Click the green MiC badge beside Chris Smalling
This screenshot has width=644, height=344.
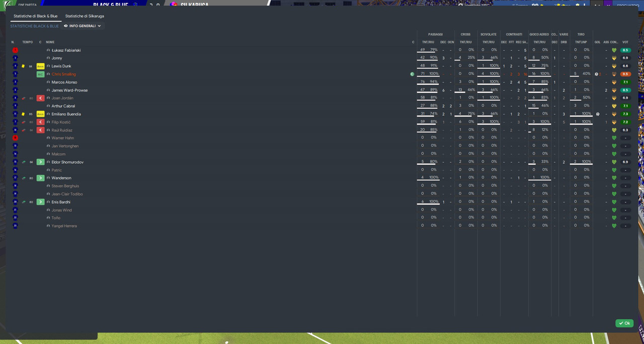pos(40,74)
